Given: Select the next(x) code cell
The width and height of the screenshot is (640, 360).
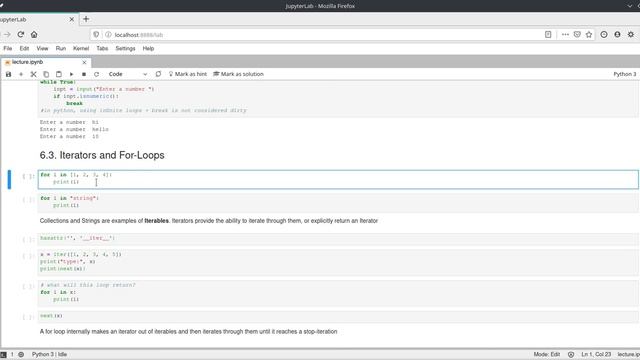Looking at the screenshot, I should pos(338,316).
